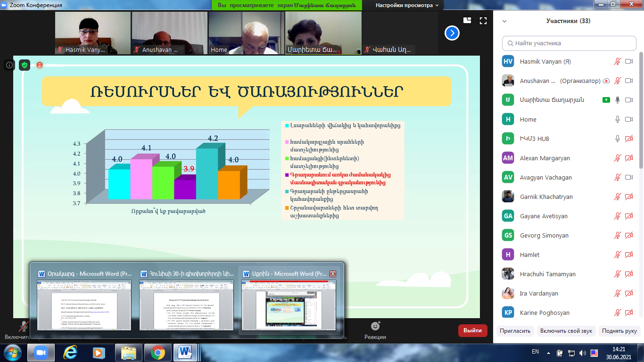
Task: Click the participants list scrollbar
Action: tap(640, 109)
